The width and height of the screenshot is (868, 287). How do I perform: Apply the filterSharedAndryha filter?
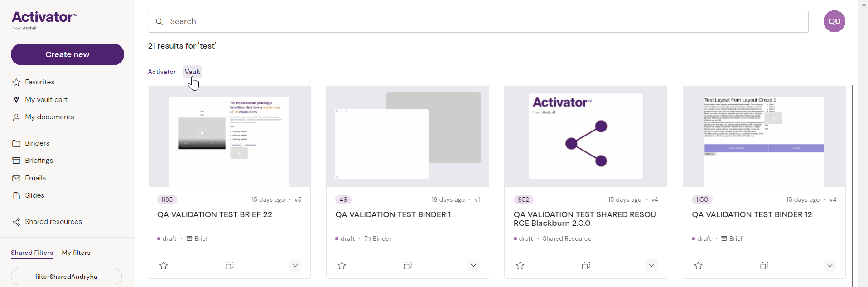pos(66,277)
